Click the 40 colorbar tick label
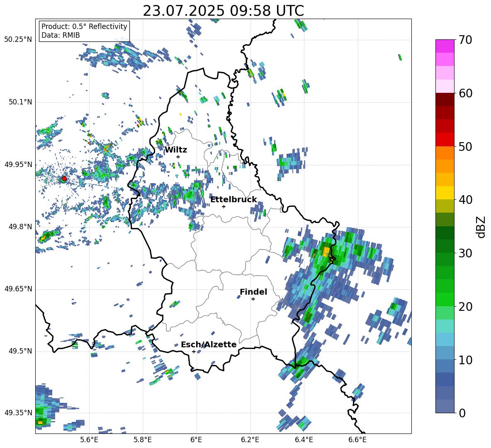491x448 pixels. click(465, 200)
